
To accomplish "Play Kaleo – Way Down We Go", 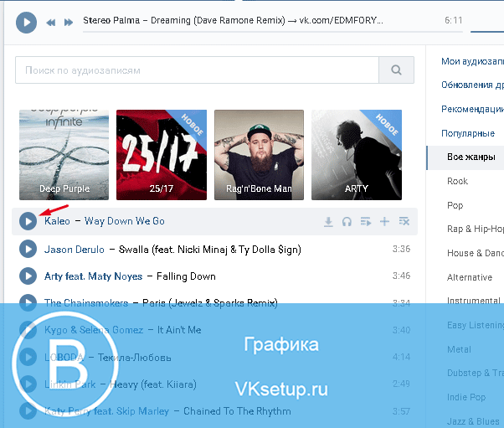I will [28, 221].
